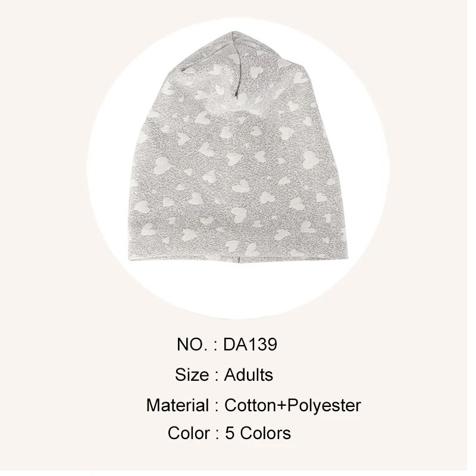Click the "Size" label

[192, 375]
